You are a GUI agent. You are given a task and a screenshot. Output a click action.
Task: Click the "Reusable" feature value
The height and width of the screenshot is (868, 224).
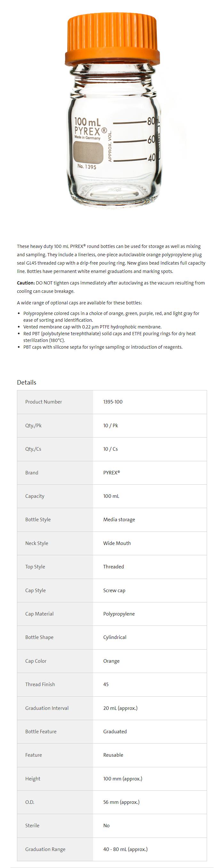(113, 755)
